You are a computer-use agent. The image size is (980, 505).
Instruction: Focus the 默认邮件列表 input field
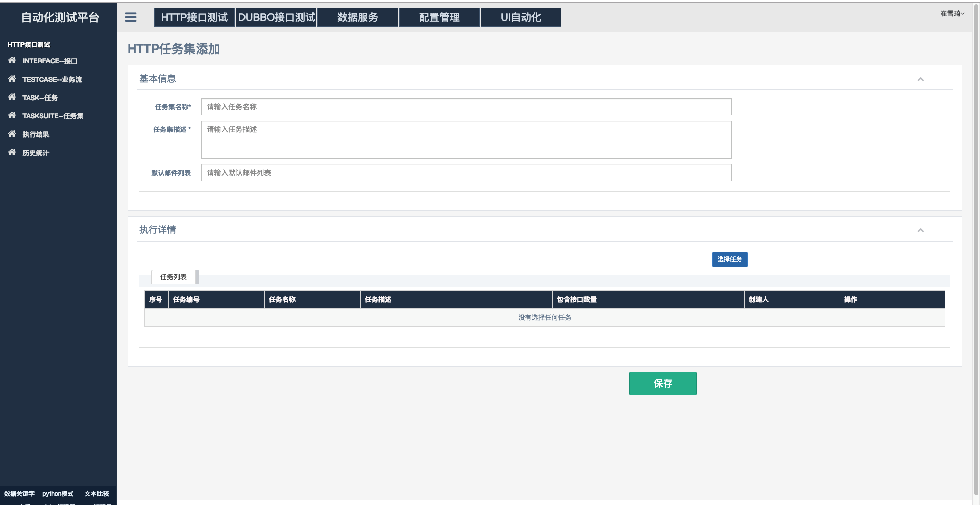467,173
